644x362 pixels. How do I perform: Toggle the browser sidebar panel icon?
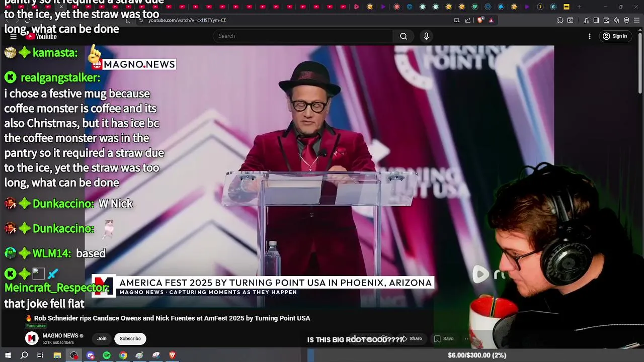click(x=596, y=20)
